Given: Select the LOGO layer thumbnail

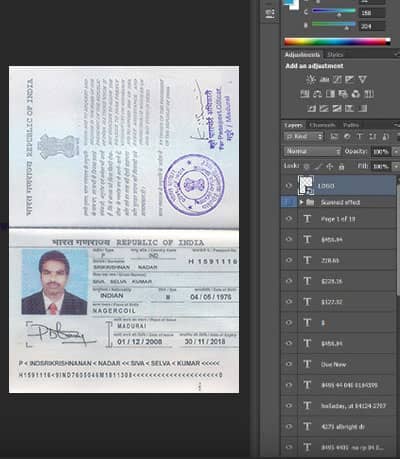Looking at the screenshot, I should [x=306, y=185].
